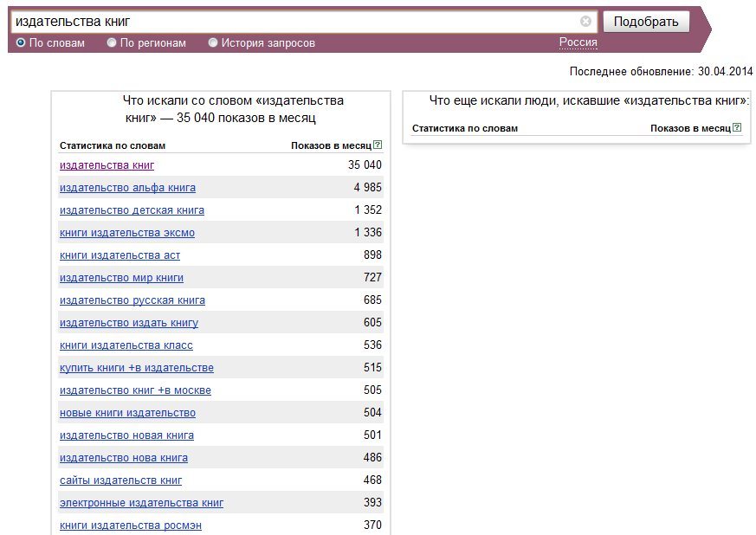Click the value '4 985' in the table
The image size is (756, 535).
[367, 187]
